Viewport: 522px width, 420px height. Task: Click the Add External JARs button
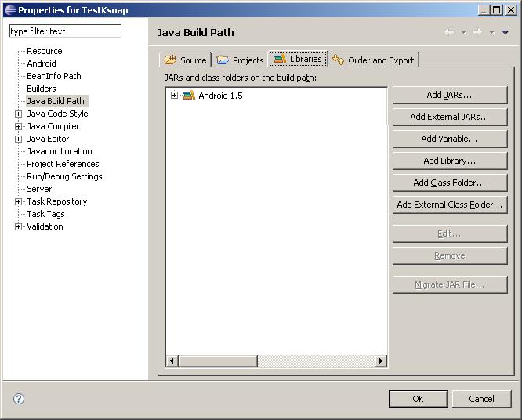[x=450, y=117]
